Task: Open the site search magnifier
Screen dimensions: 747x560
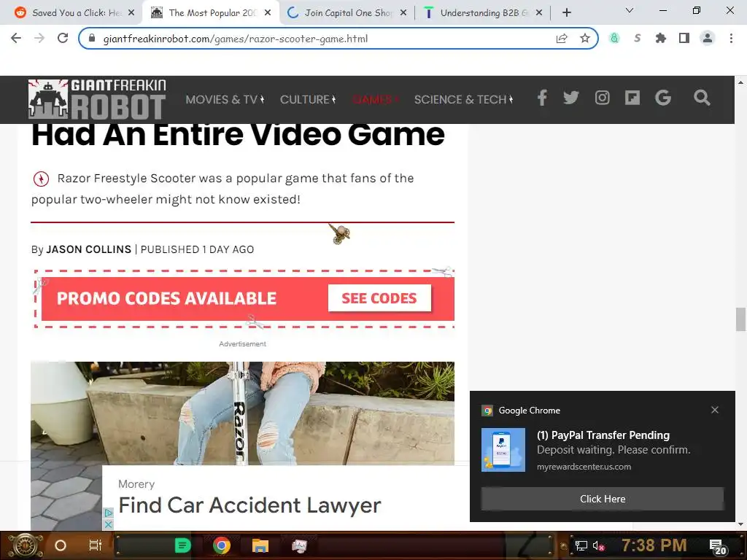Action: point(702,98)
